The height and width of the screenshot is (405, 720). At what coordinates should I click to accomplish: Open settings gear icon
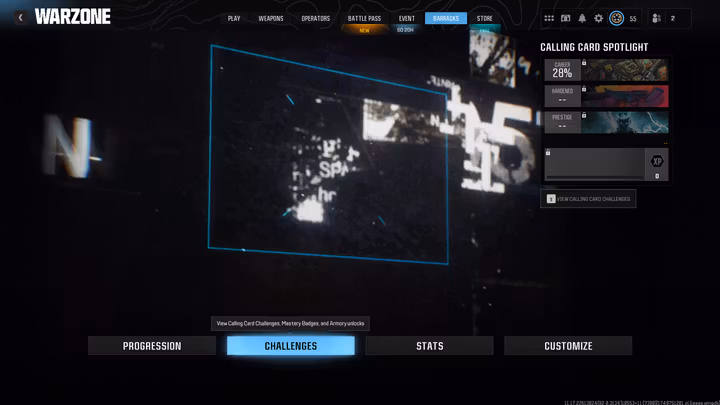[598, 18]
